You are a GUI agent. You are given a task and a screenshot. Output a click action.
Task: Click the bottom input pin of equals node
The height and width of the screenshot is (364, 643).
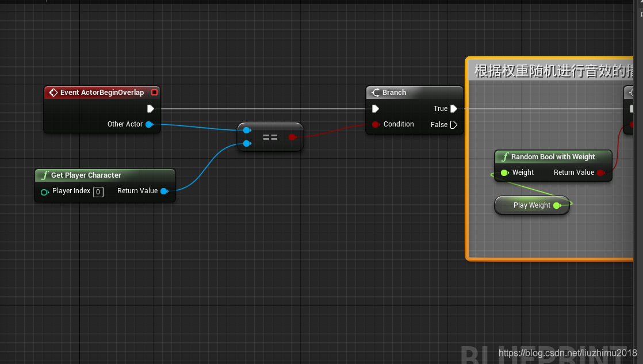pos(247,143)
